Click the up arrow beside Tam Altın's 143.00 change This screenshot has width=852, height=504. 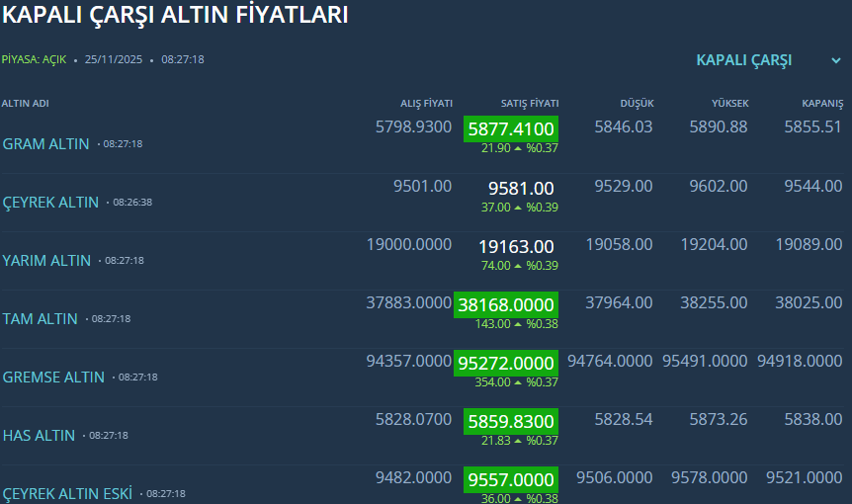coord(518,324)
